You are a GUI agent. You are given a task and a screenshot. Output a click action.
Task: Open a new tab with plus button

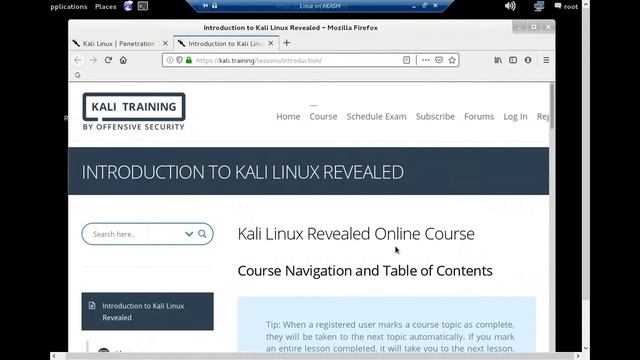287,43
